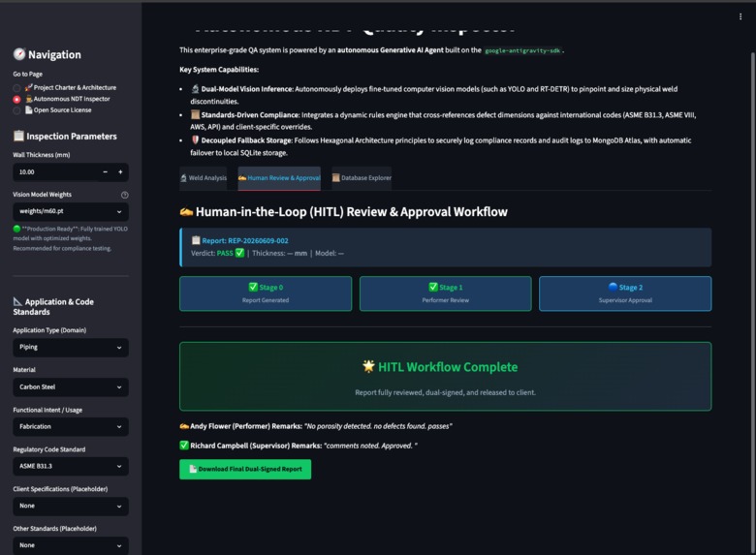This screenshot has height=555, width=756.
Task: Open Regulatory Code Standard dropdown ASME B31.3
Action: click(71, 466)
